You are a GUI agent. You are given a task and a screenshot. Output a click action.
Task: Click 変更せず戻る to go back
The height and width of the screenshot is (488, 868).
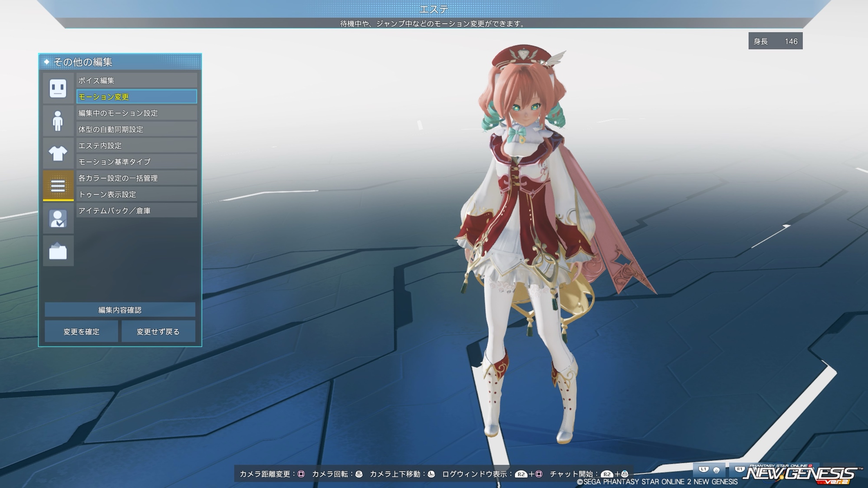point(158,331)
